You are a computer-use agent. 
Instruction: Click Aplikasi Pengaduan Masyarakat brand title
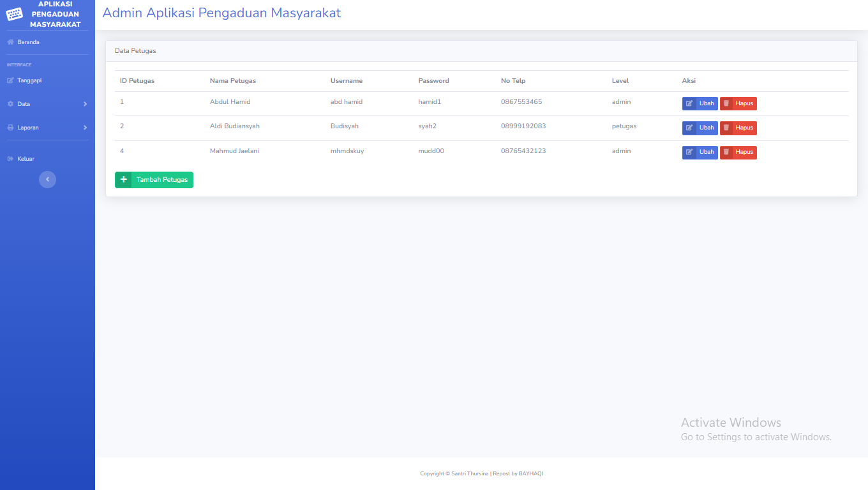[55, 14]
